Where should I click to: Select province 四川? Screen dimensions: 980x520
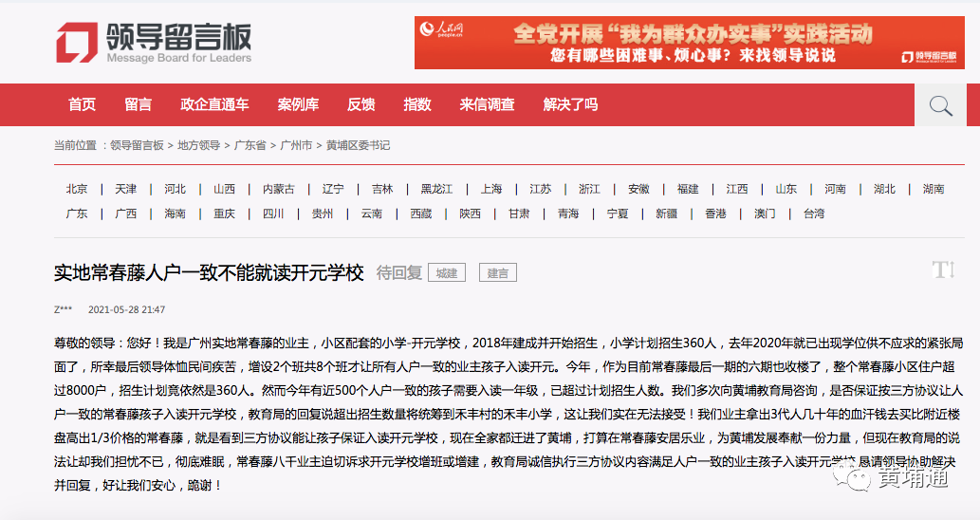273,214
